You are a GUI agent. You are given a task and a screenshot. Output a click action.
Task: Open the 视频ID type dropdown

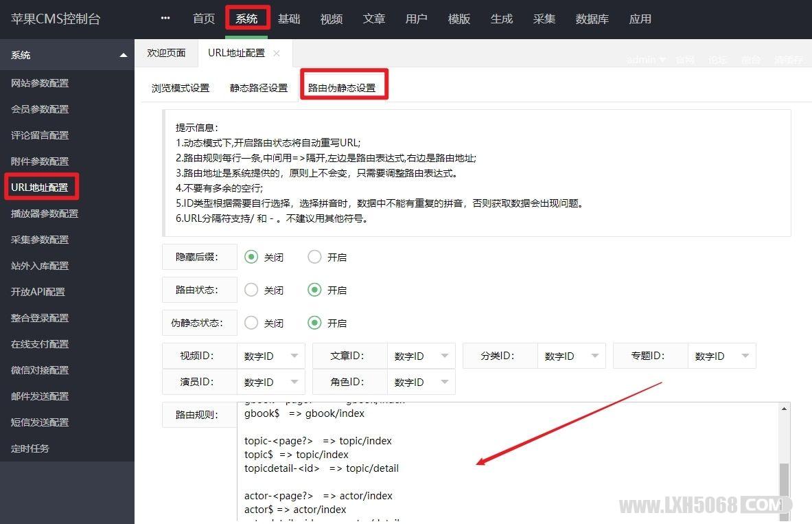pos(271,356)
